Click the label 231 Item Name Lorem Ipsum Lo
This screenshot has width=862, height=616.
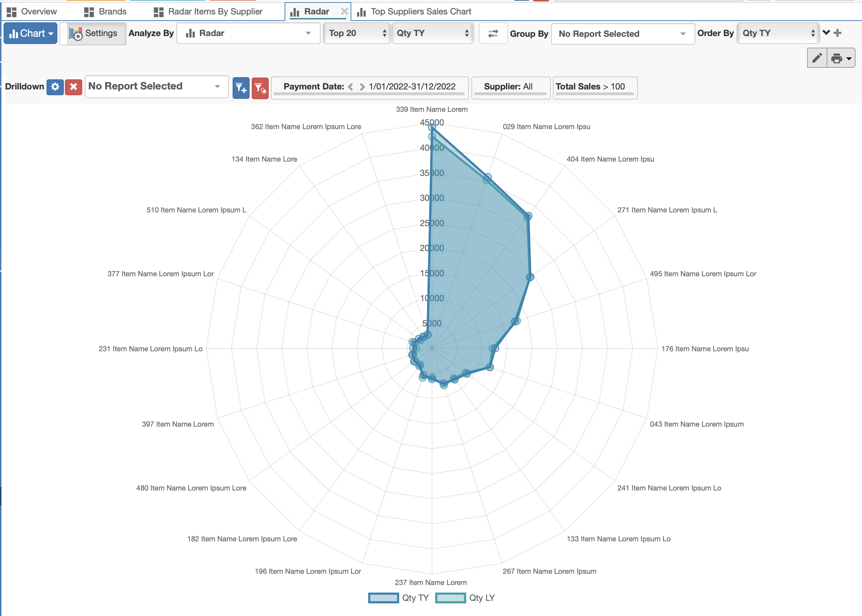[x=150, y=349]
